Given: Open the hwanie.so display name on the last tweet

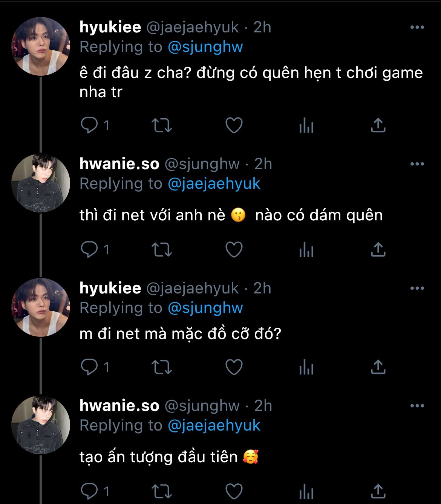Looking at the screenshot, I should click(x=119, y=406).
